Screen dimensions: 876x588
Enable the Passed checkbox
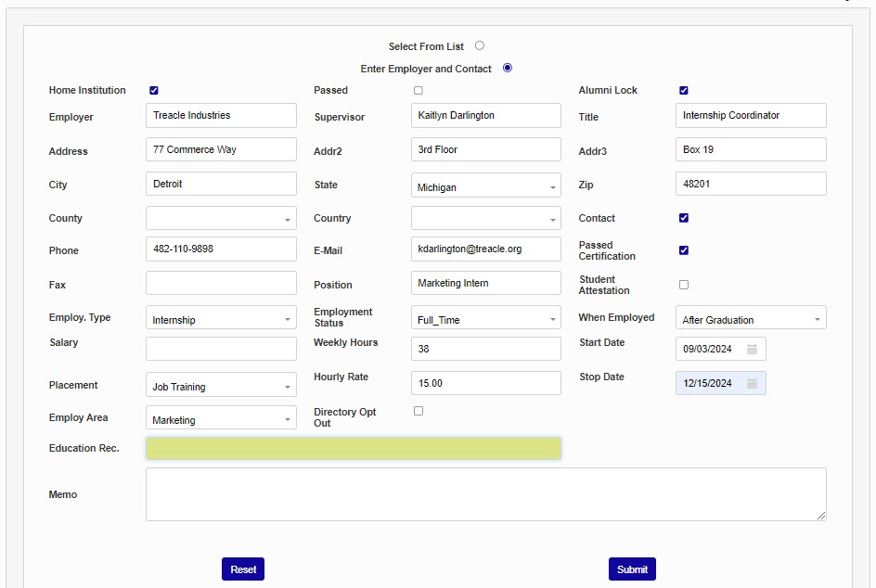(419, 91)
